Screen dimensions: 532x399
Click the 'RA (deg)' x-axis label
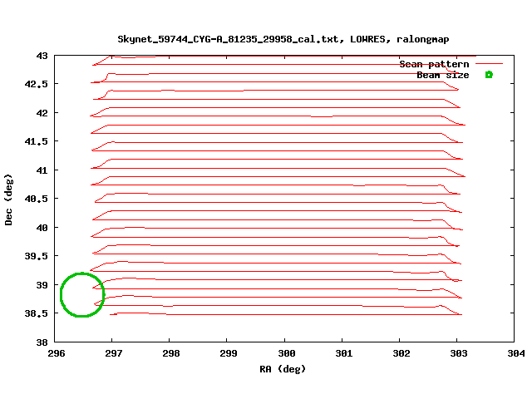pos(283,369)
